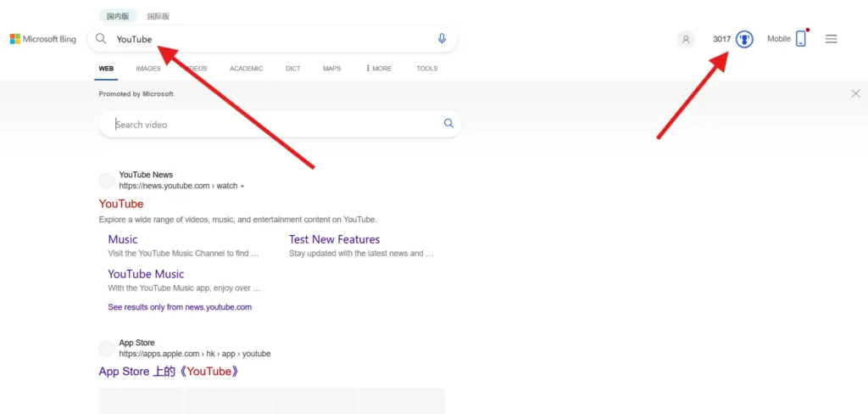Switch to the MAPS tab
This screenshot has width=868, height=414.
332,68
